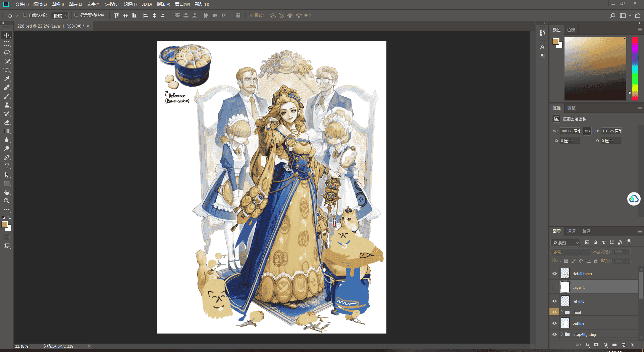This screenshot has height=352, width=644.
Task: Create new group folder icon in layers panel
Action: pos(614,345)
